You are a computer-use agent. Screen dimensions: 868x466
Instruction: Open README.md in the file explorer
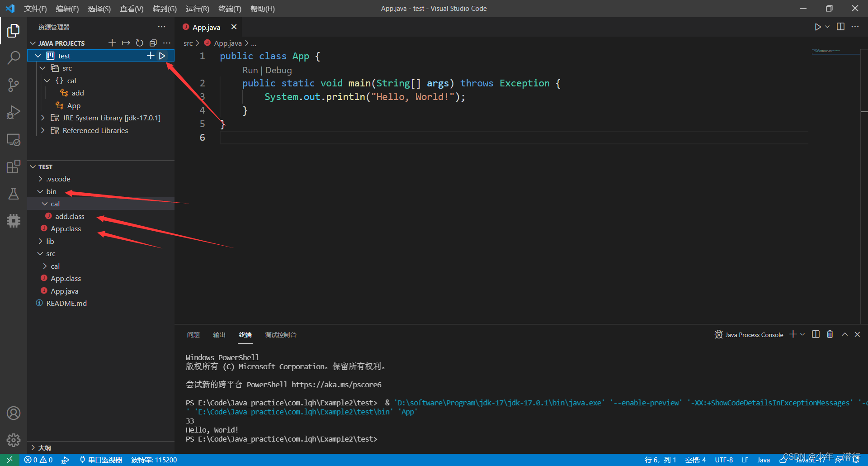coord(66,304)
